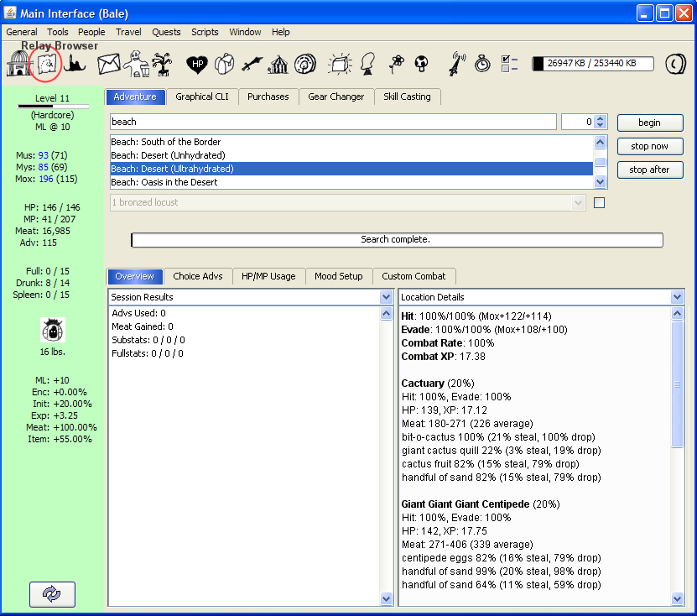Expand the Session Results dropdown

pyautogui.click(x=386, y=297)
